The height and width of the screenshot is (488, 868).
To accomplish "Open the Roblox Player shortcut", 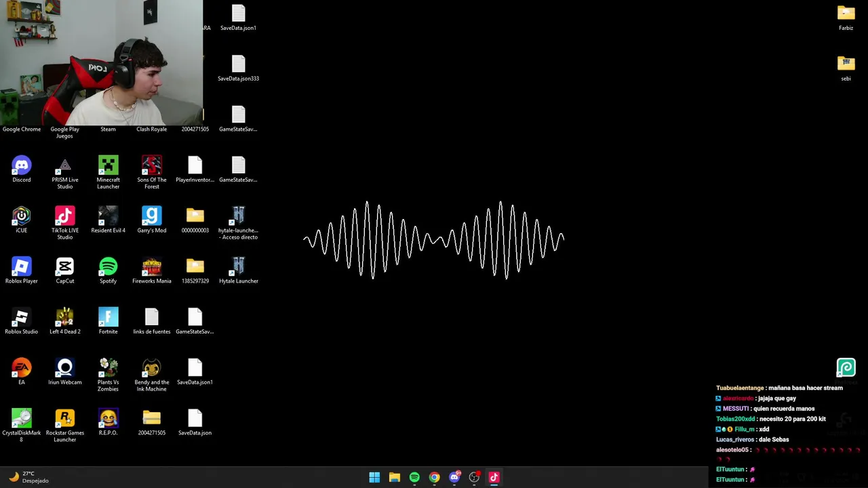I will (x=22, y=270).
